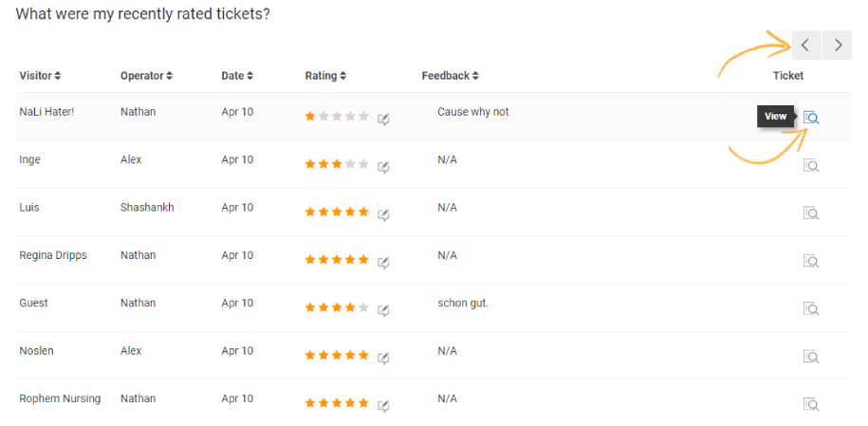View Rophem Nursing's ticket
The image size is (868, 426).
[811, 404]
